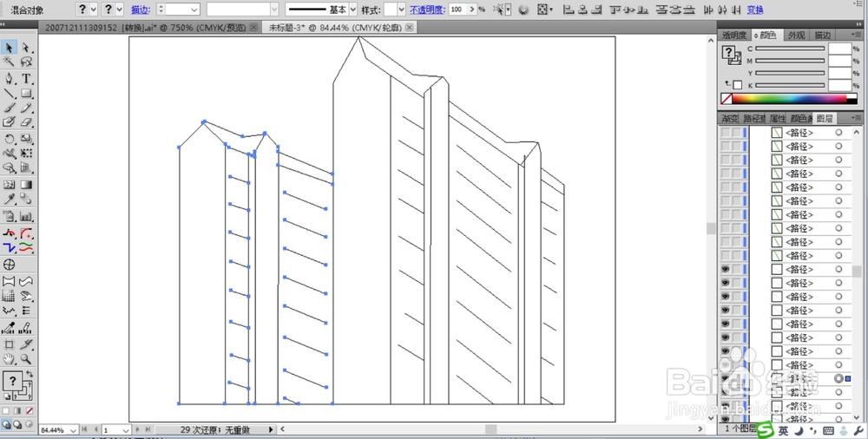Switch to the 200712111309152 document tab

146,28
